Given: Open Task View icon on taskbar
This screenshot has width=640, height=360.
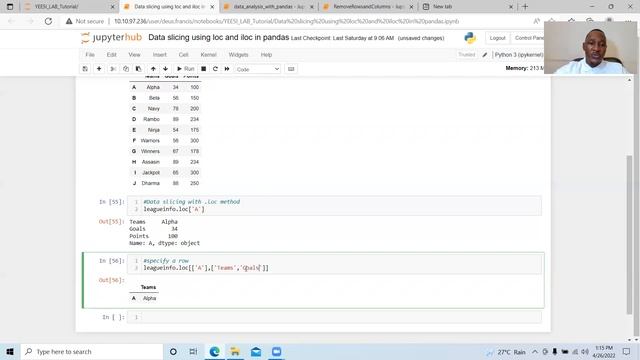Looking at the screenshot, I should pos(193,351).
